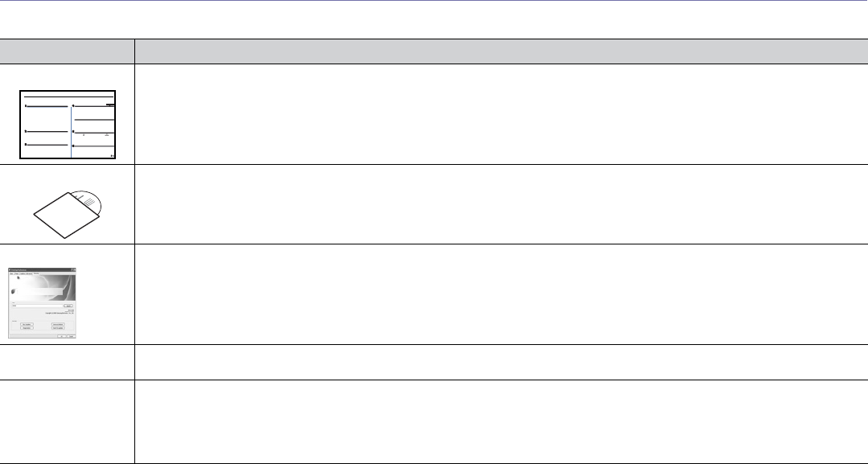Click the short empty cell below the dialog thumbnail
This screenshot has height=464, width=868.
coord(67,362)
